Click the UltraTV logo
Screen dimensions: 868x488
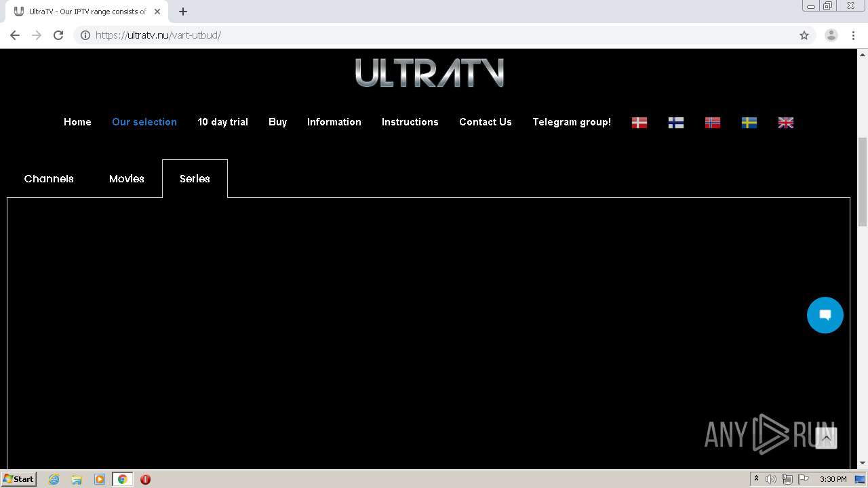pyautogui.click(x=429, y=73)
